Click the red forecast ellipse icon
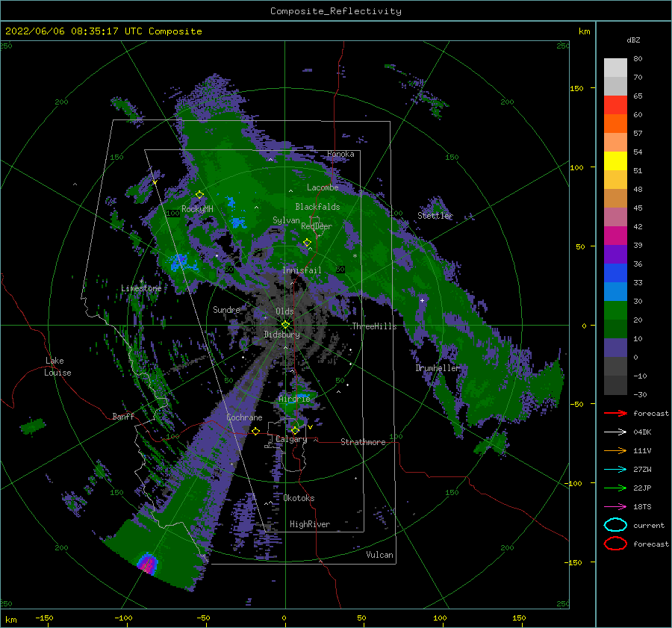This screenshot has height=628, width=672. [x=615, y=544]
